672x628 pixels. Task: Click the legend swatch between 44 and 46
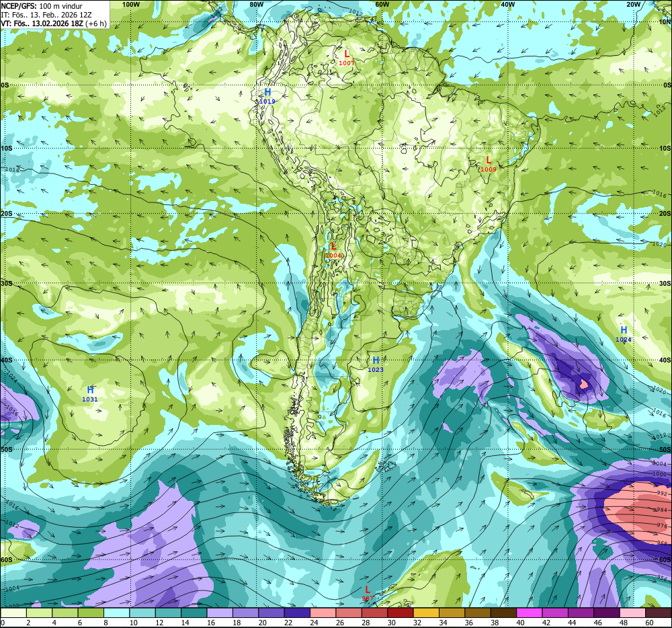[581, 613]
